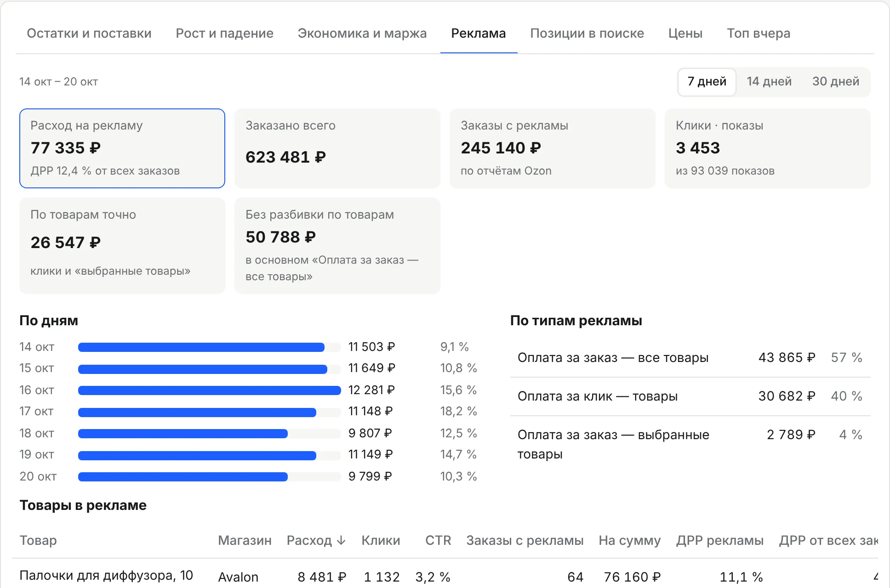Click the Товар column header
The image size is (890, 588).
coord(38,541)
